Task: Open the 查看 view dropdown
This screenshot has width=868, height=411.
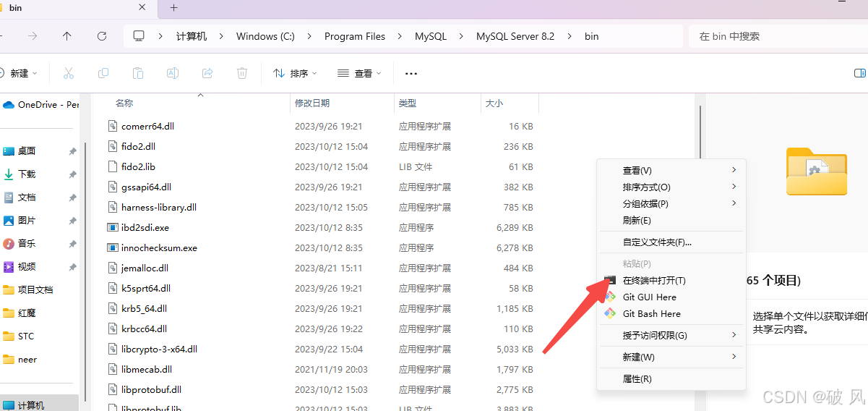Action: [359, 73]
